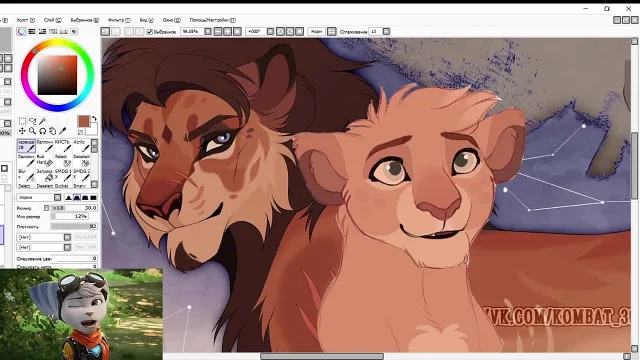Open the rotation angle dropdown
640x360 pixels.
270,31
